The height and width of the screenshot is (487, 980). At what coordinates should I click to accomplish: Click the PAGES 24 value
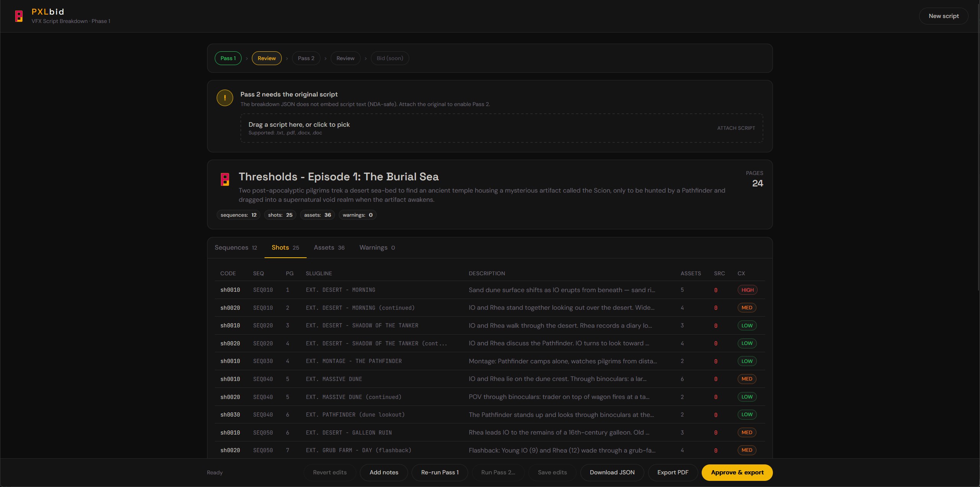pyautogui.click(x=757, y=183)
